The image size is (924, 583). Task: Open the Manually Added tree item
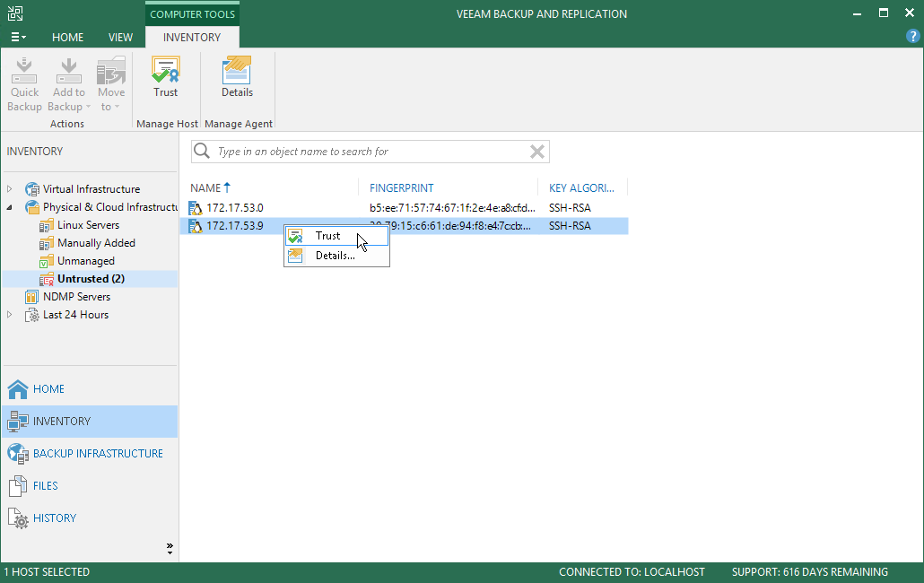(x=96, y=243)
